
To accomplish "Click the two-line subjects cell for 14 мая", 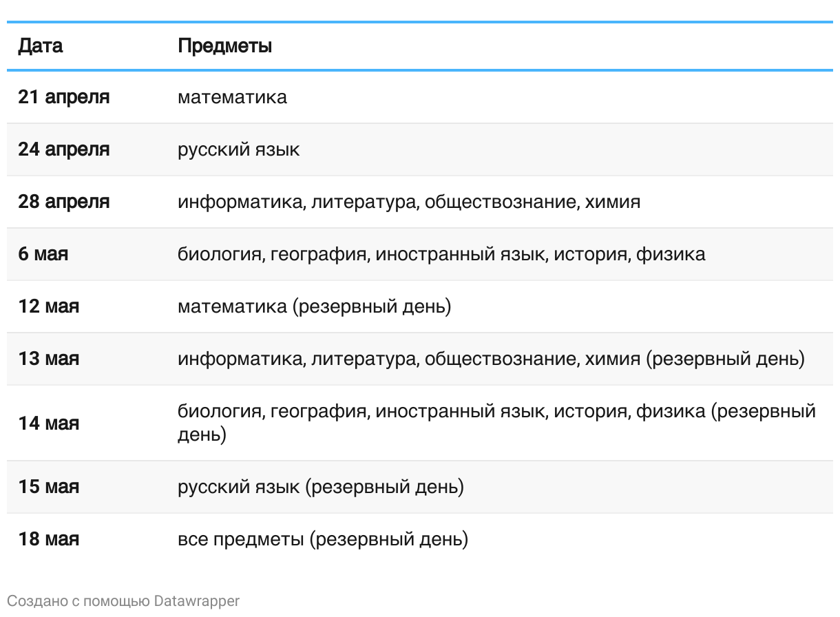I will coord(496,423).
